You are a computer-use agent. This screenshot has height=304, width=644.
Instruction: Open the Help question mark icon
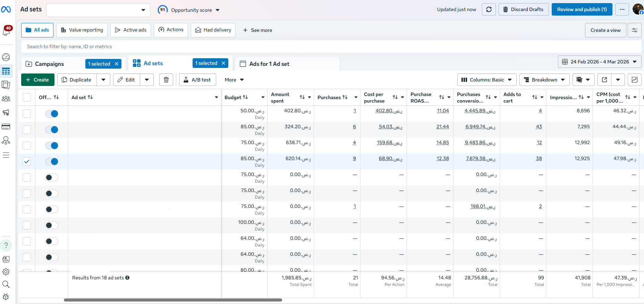coord(6,245)
